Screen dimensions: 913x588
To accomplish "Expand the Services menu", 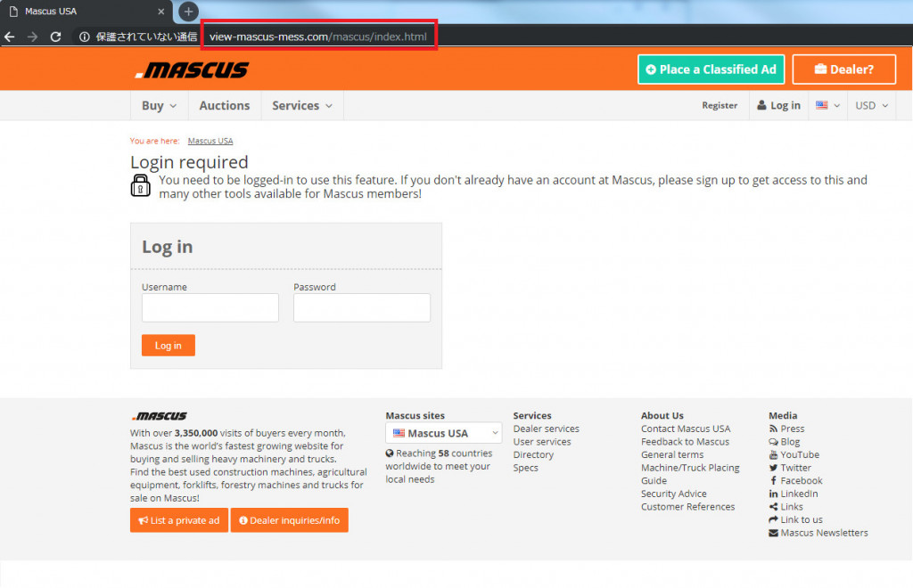I will [x=302, y=105].
